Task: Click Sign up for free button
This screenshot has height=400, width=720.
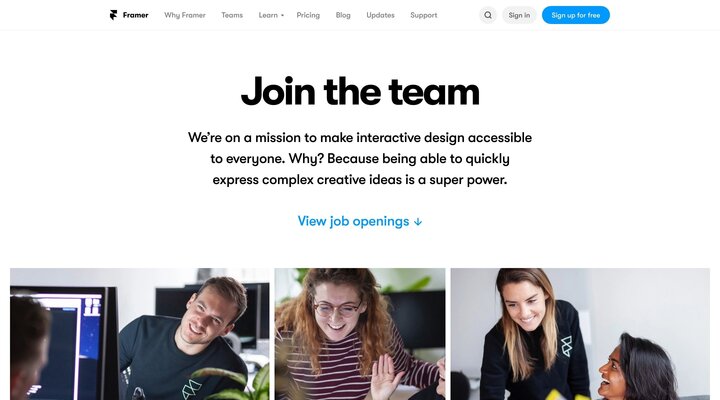Action: pos(576,15)
